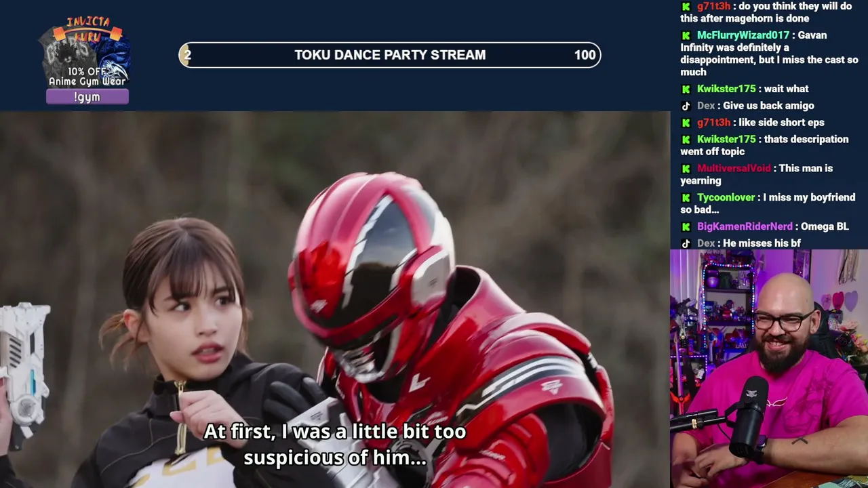
Task: Select the chat text "He misses his bf"
Action: click(x=762, y=243)
